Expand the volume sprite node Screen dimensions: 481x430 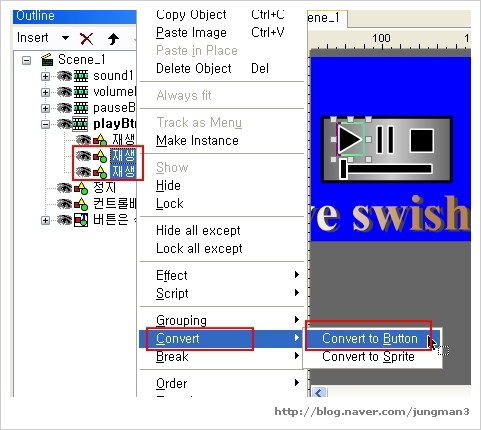pyautogui.click(x=45, y=92)
